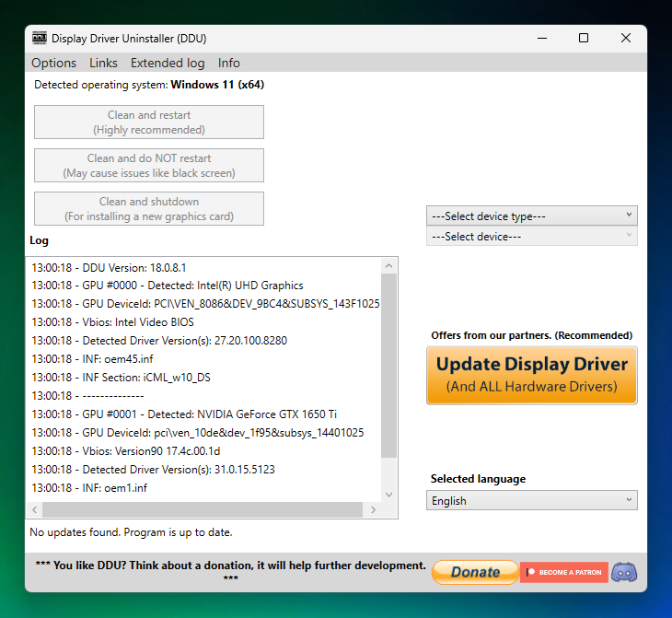Click 'No updates found' status text
The height and width of the screenshot is (618, 672).
[x=131, y=532]
